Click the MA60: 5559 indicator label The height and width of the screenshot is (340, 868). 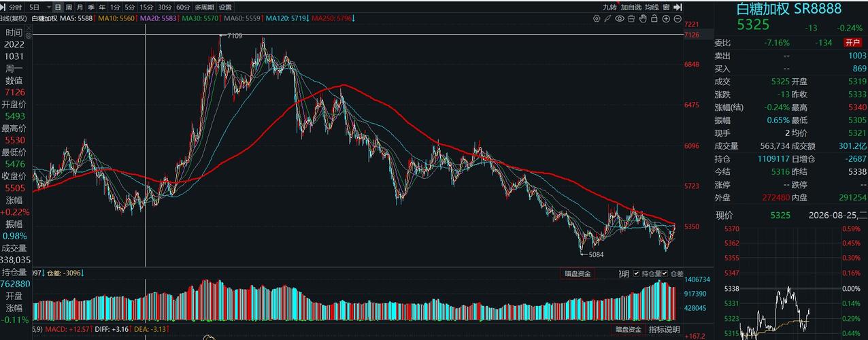[x=242, y=18]
